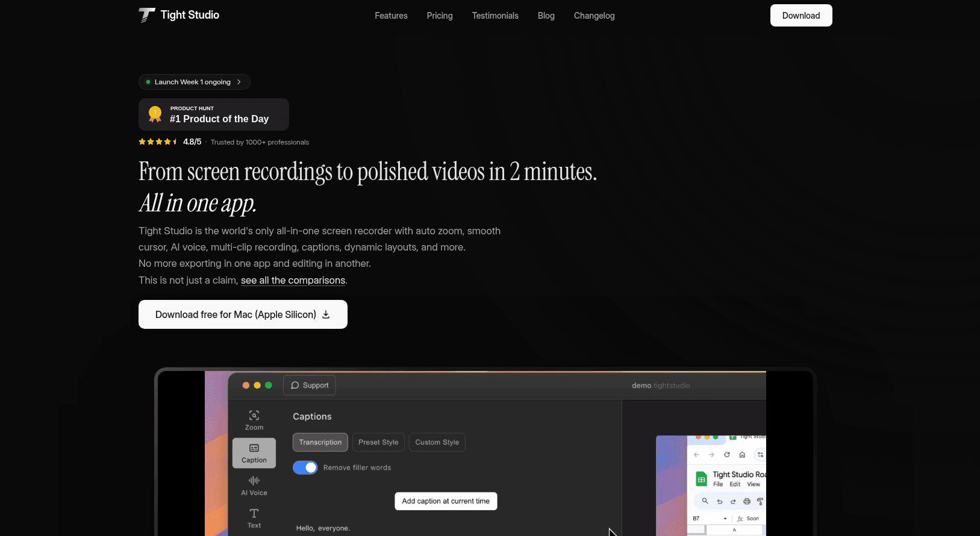Screen dimensions: 980x536
Task: Select the Caption tool in demo sidebar
Action: [254, 453]
